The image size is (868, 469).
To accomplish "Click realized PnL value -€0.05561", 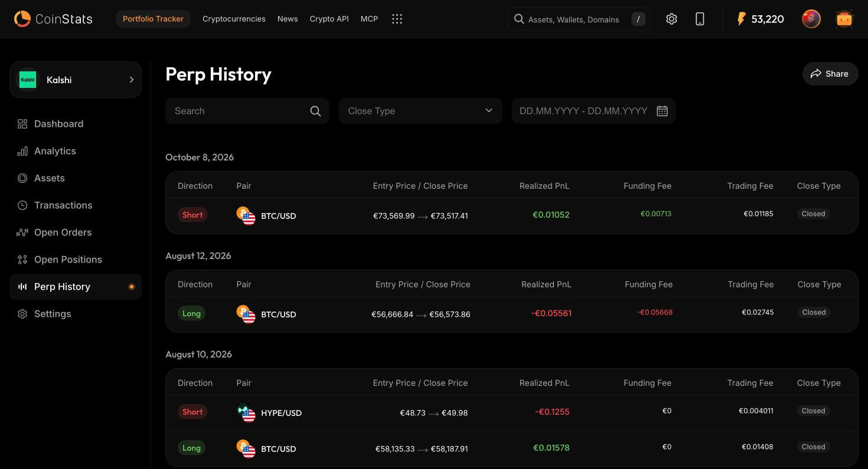I will click(x=551, y=313).
